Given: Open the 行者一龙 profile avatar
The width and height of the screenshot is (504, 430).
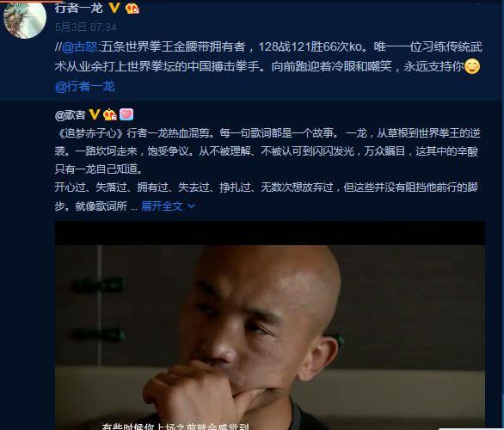Looking at the screenshot, I should (25, 18).
